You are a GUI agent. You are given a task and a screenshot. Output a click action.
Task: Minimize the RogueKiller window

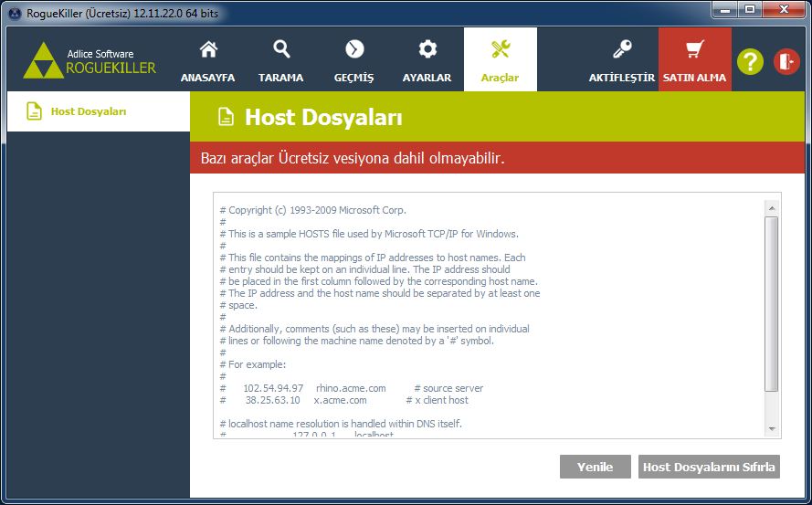click(x=725, y=9)
